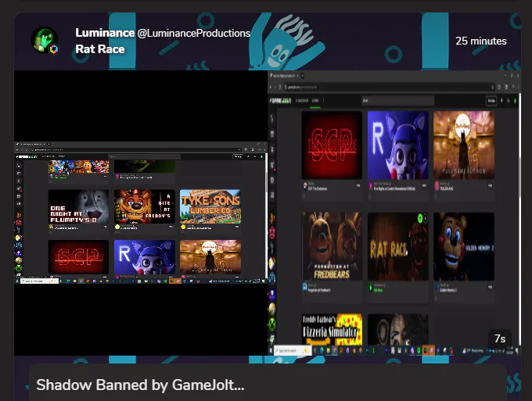Click the Forgotten at Fredbears thumbnail in the right recorded window

tap(332, 246)
